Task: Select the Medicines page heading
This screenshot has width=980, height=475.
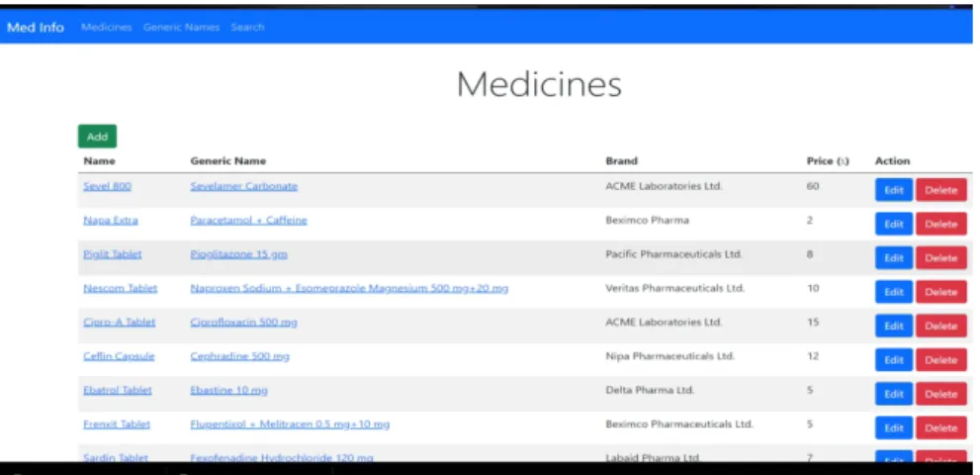Action: [x=539, y=84]
